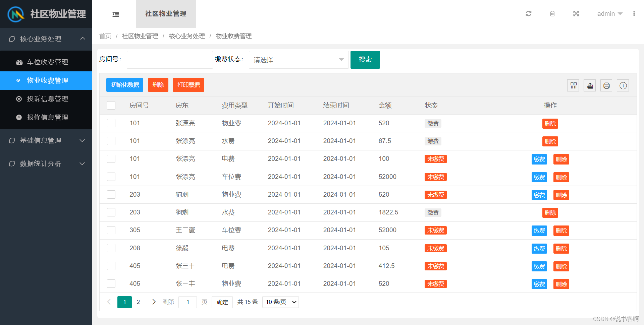Check the row 208 电费 checkbox

(x=111, y=248)
